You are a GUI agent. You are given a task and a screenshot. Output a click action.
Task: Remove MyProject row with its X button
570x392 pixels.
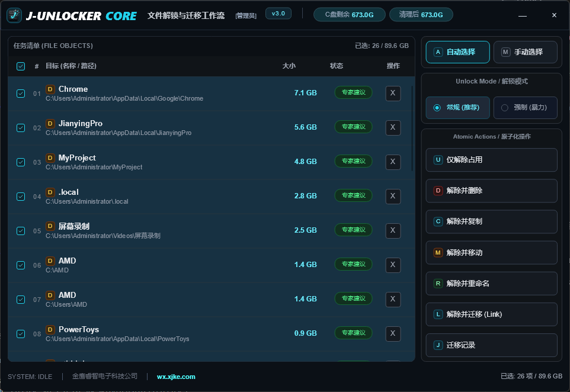tap(393, 162)
